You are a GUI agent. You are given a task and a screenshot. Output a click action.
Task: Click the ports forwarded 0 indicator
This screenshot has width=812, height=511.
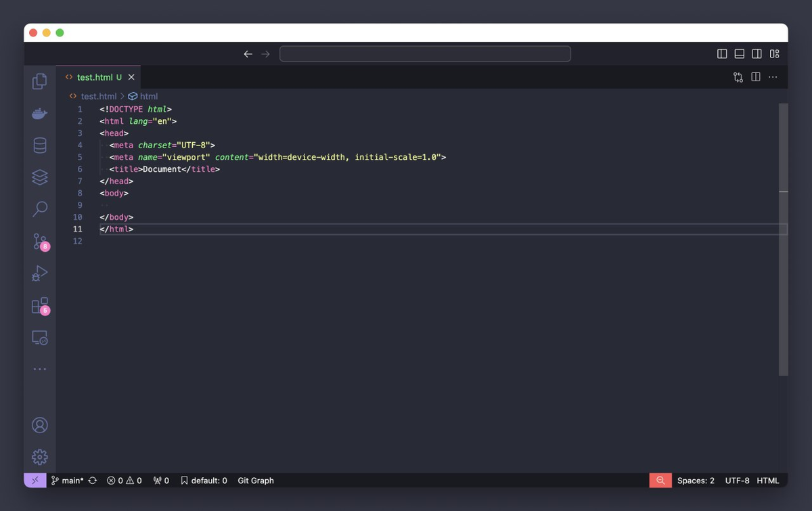(x=161, y=481)
